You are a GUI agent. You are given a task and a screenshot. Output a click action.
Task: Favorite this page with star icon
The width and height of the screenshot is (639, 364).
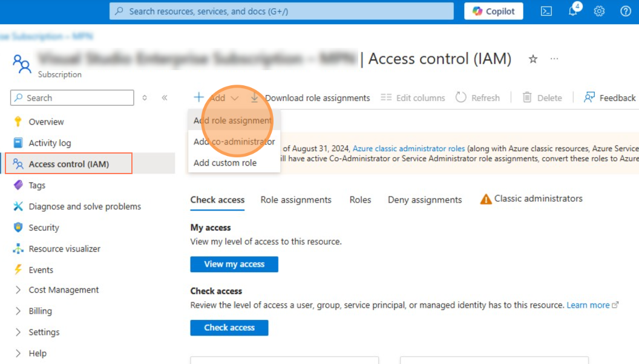click(533, 59)
